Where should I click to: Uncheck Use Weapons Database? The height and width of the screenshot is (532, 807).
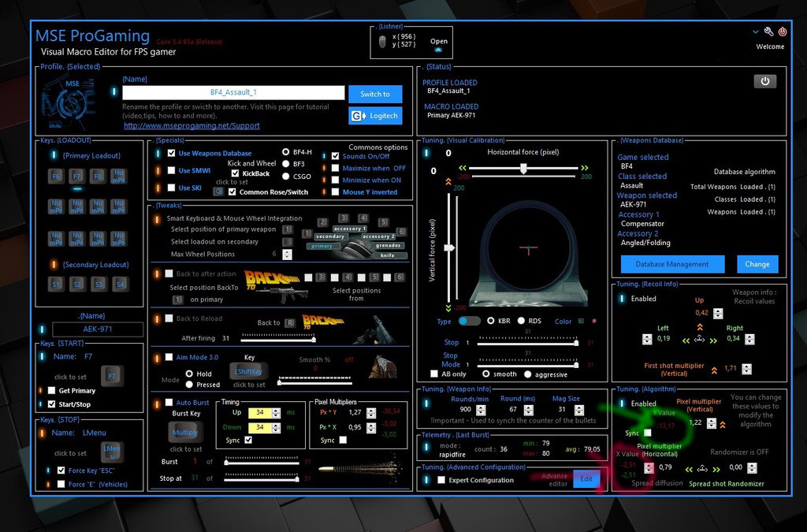(171, 153)
